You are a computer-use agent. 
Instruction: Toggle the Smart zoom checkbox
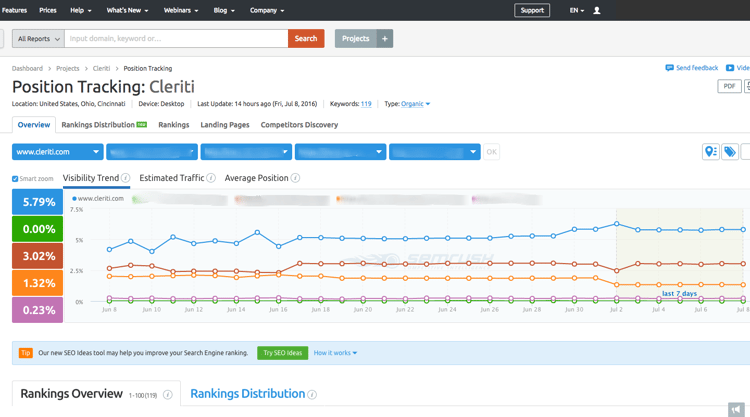click(x=15, y=179)
